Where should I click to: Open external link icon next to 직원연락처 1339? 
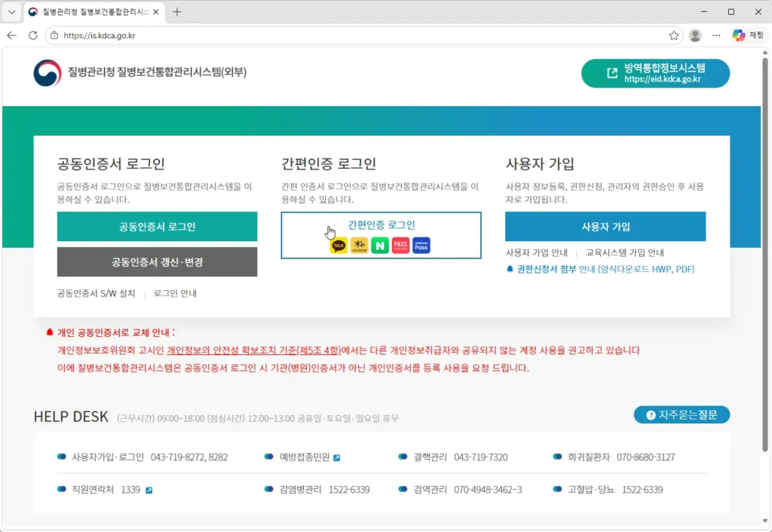click(x=149, y=490)
